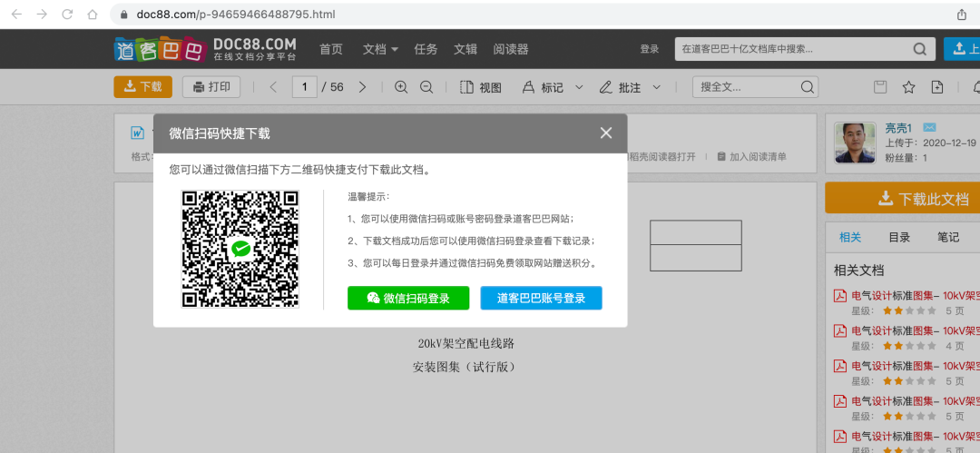This screenshot has height=453, width=980.
Task: Click the full-text search magnifier icon
Action: 807,87
